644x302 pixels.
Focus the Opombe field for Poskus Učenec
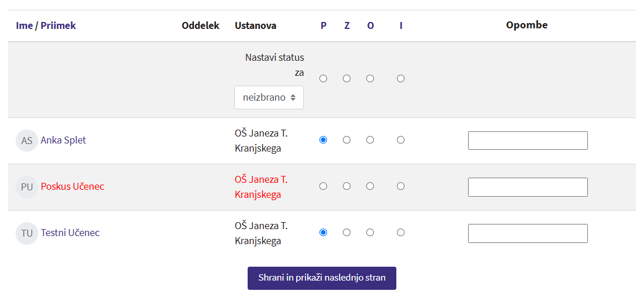click(x=528, y=187)
